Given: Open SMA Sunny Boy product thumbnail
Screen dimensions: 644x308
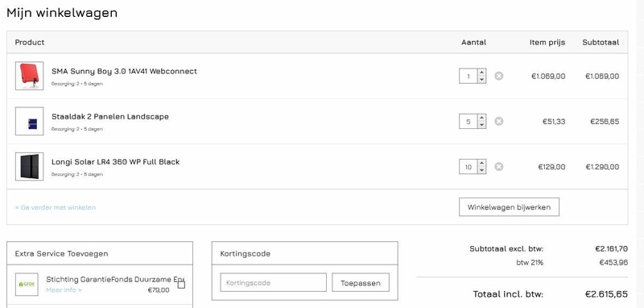Looking at the screenshot, I should click(x=29, y=76).
